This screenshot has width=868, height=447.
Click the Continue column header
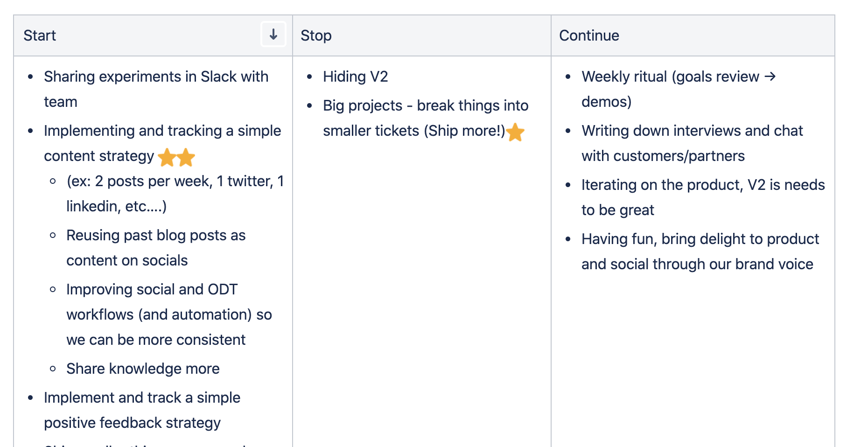pyautogui.click(x=589, y=35)
